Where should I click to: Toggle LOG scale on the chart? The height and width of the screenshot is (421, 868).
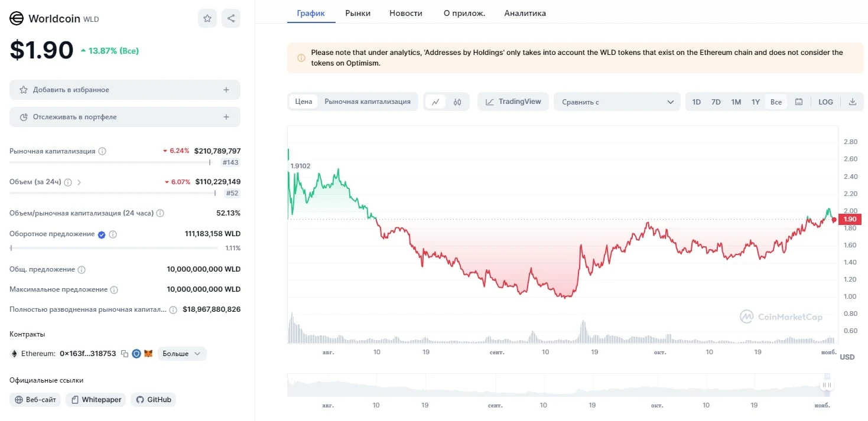[825, 102]
